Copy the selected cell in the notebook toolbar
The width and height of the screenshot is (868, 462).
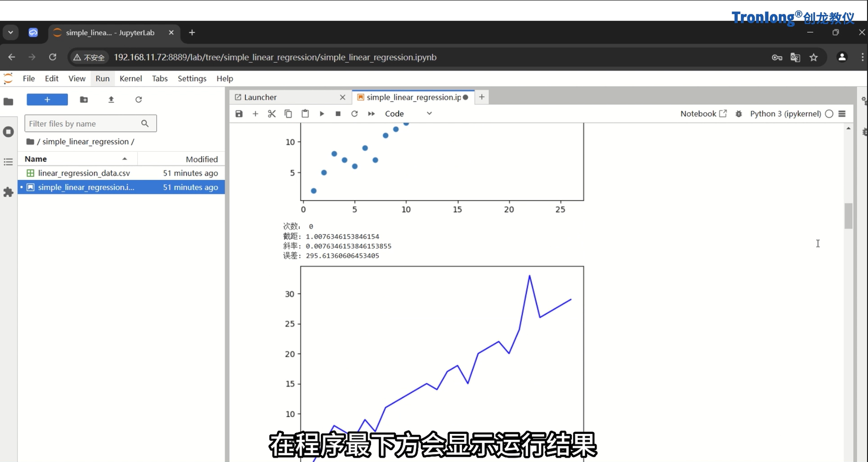[288, 114]
